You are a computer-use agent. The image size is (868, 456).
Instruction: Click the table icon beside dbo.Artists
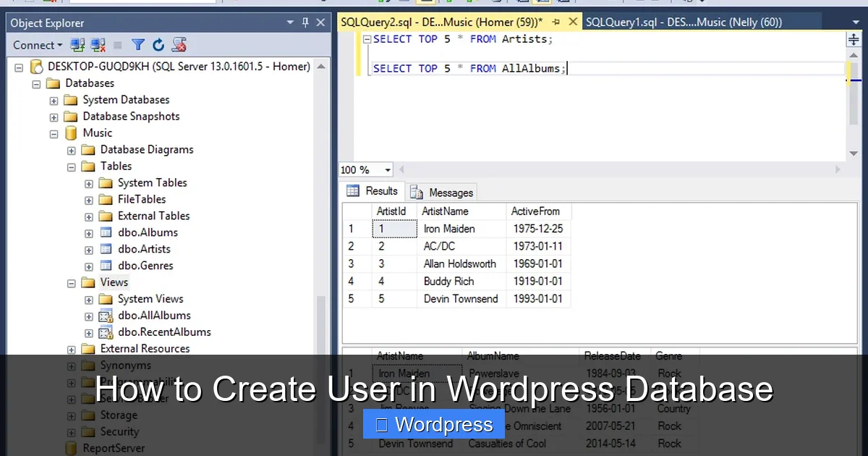pos(107,248)
